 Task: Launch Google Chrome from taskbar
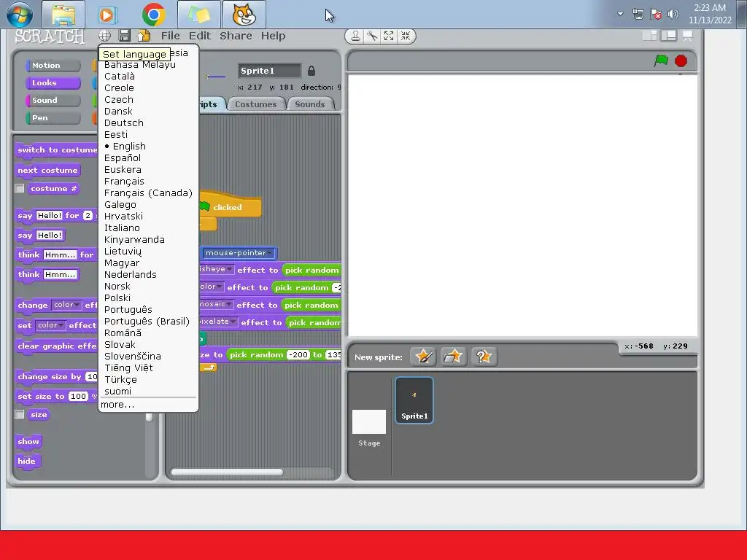153,15
